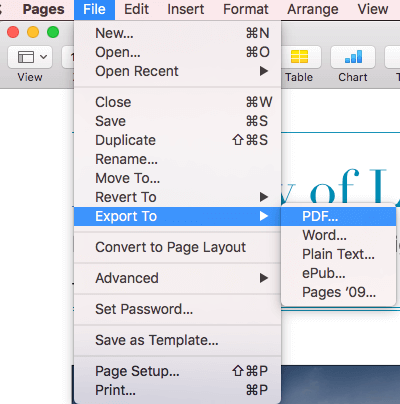Viewport: 400px width, 404px height.
Task: Open the Pages application menu
Action: 43,9
